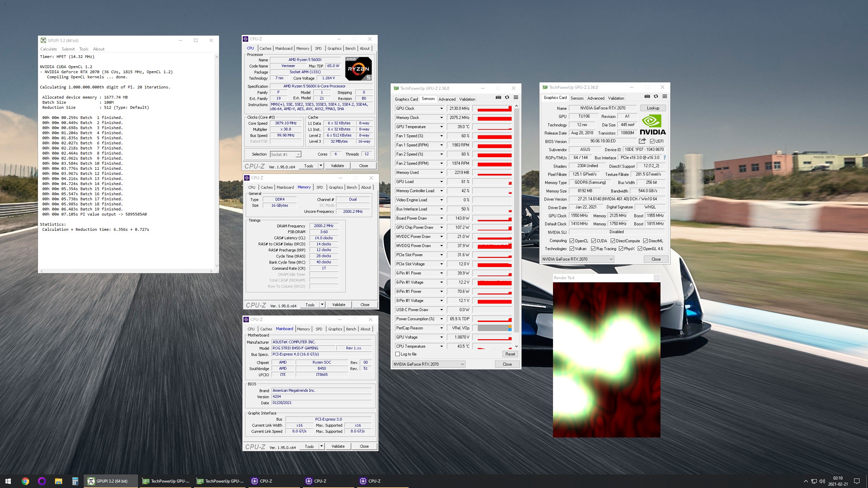Open File Explorer from taskbar
Screen dimensions: 868x488
click(58, 481)
